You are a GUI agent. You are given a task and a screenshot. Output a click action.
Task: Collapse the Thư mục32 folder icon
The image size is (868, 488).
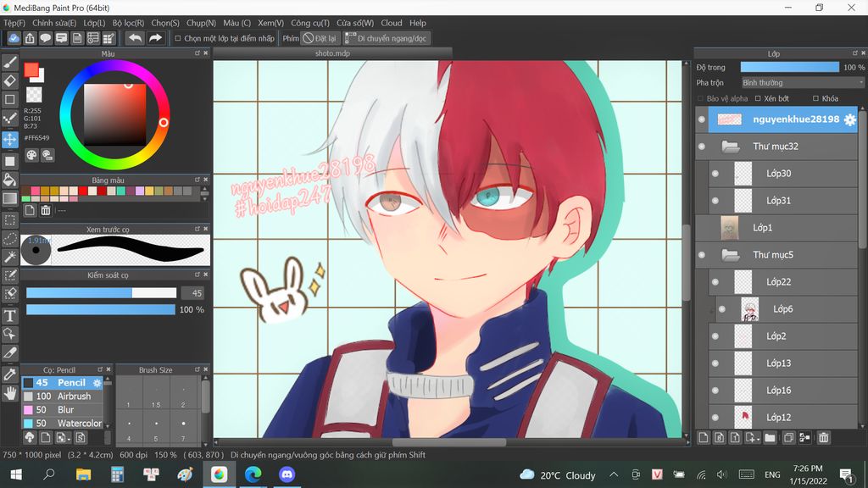[731, 147]
